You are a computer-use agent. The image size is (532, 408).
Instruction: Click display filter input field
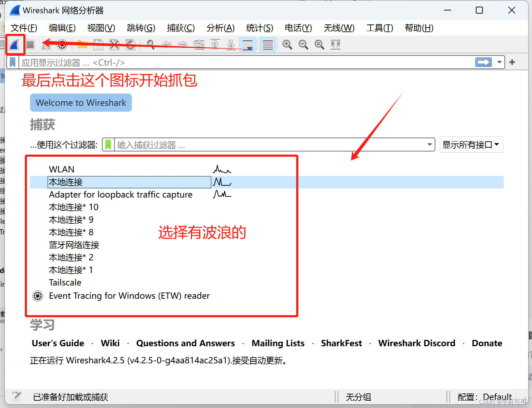pos(246,62)
